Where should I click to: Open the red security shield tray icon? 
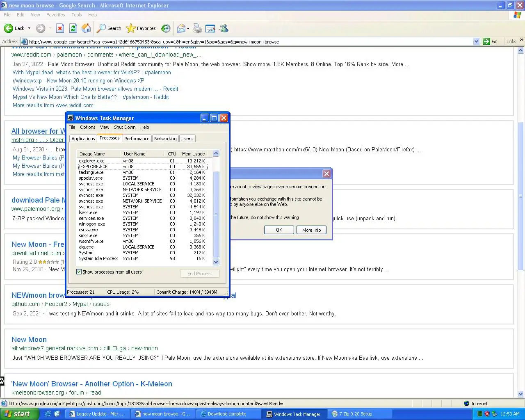(x=487, y=414)
